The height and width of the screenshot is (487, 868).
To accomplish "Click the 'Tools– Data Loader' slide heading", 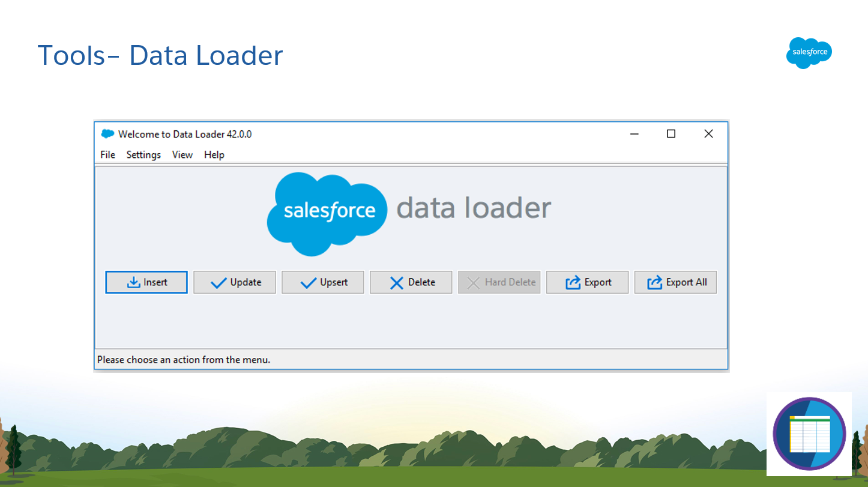I will coord(160,55).
